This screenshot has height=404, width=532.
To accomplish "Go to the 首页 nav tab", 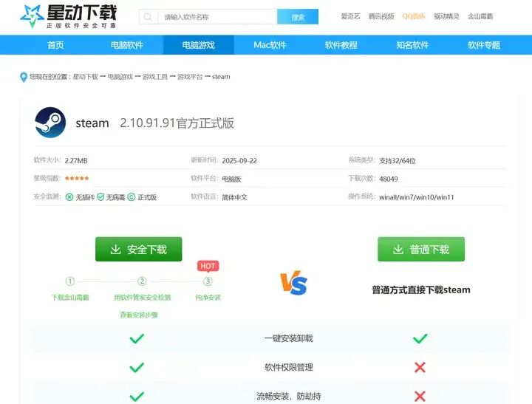I will click(55, 45).
